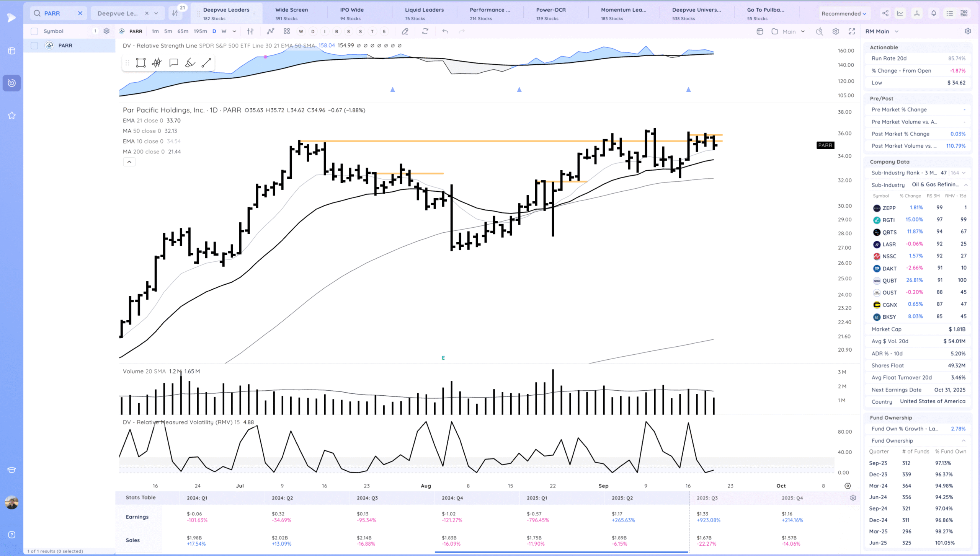
Task: Select the comment callout drawing tool
Action: [x=173, y=62]
